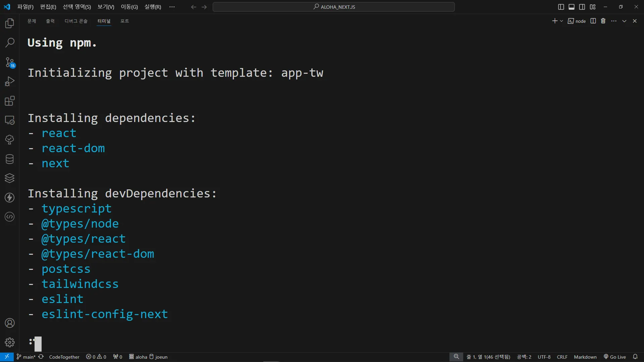Toggle primary side bar visibility

tap(561, 7)
